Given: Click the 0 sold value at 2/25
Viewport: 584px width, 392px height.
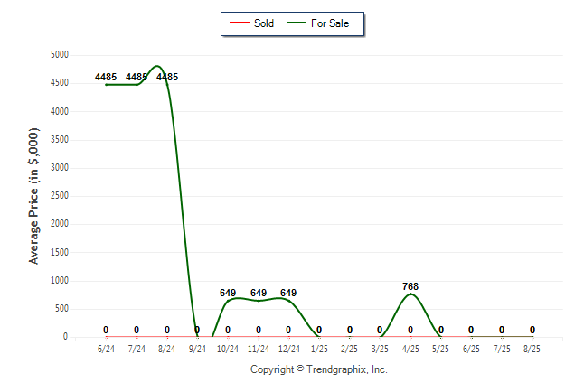Looking at the screenshot, I should 349,330.
